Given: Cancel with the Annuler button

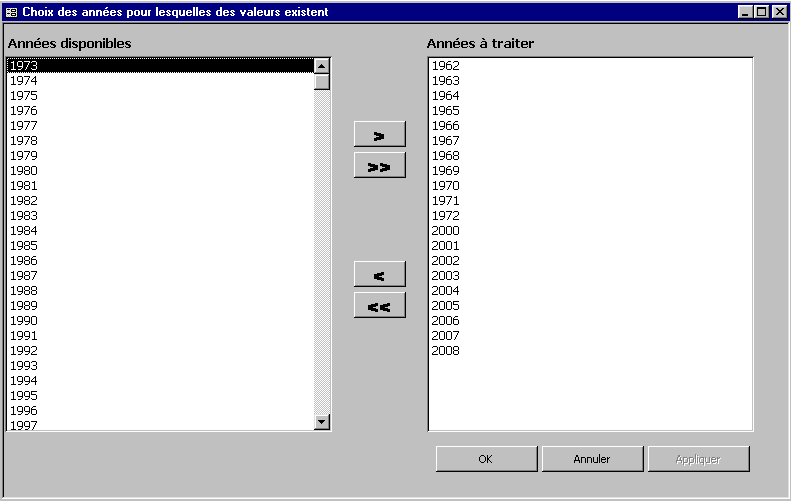Looking at the screenshot, I should (x=592, y=459).
